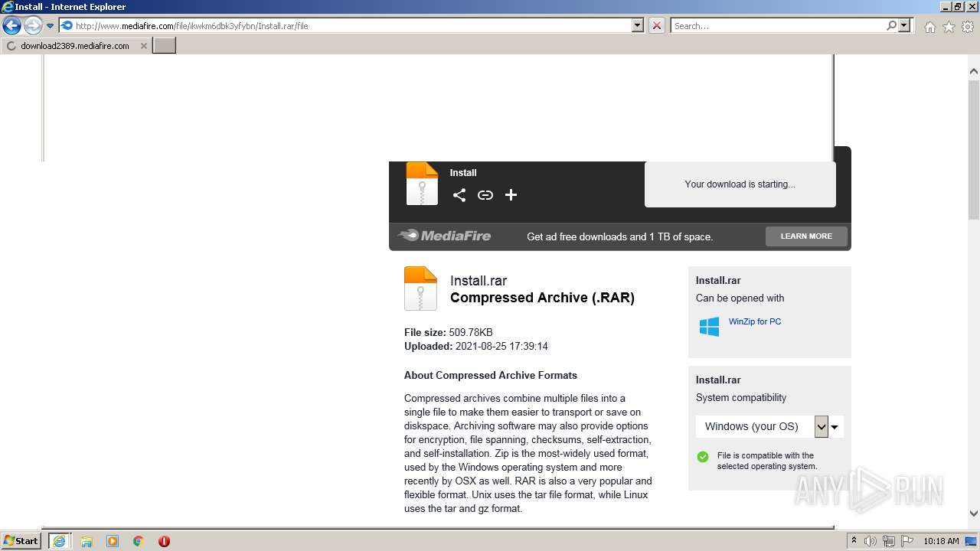Open the WinZip for PC link
The height and width of the screenshot is (551, 980).
[x=755, y=321]
